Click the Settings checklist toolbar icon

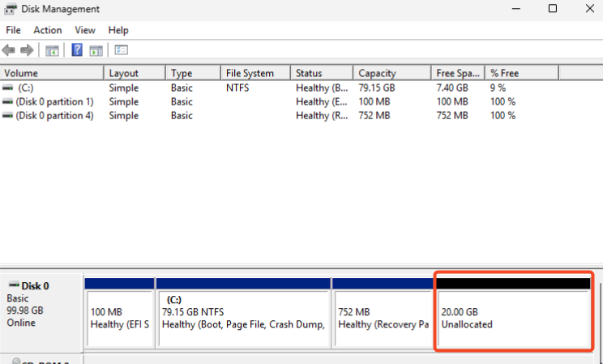tap(121, 50)
